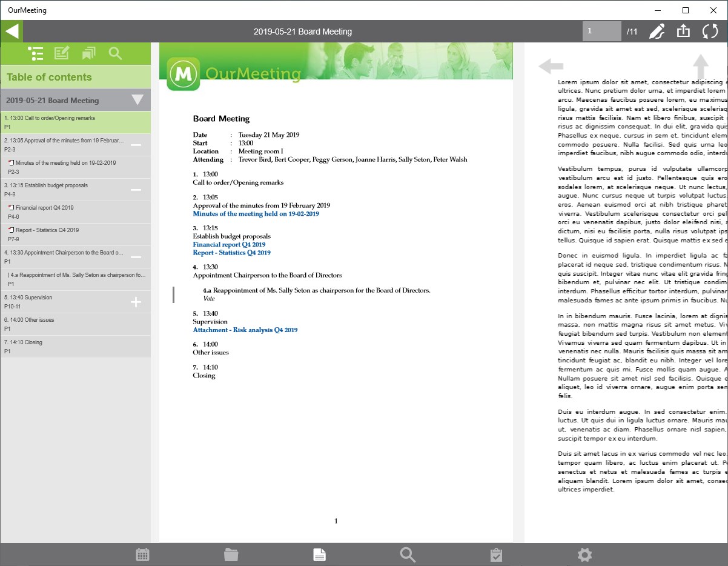Open the folders view in bottom bar

[231, 554]
